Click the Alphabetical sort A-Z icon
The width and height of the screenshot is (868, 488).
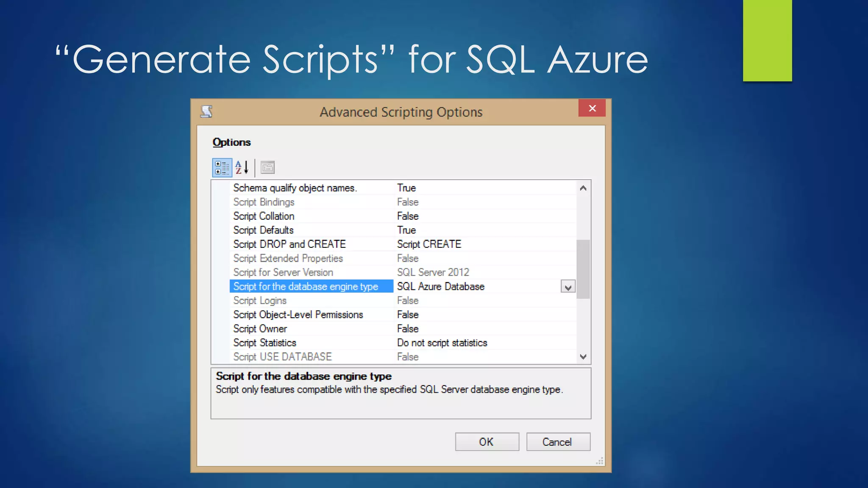[242, 168]
